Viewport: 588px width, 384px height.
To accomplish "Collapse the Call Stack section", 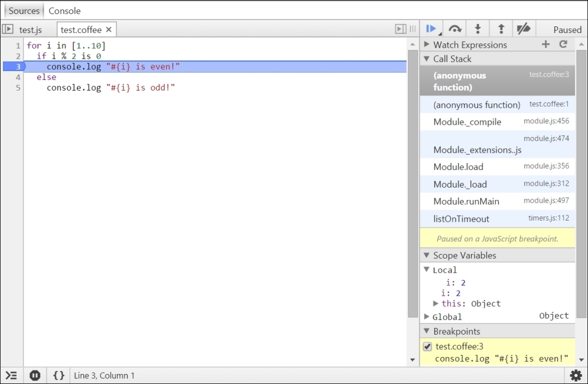I will pyautogui.click(x=426, y=59).
